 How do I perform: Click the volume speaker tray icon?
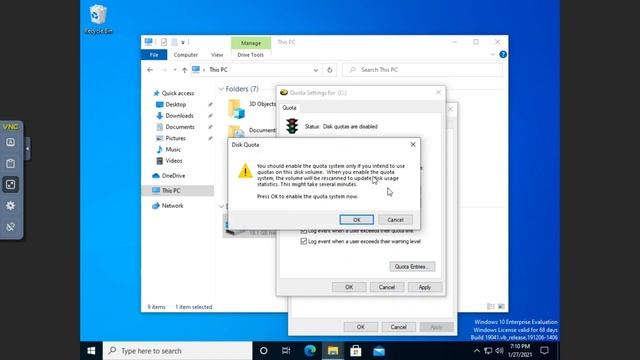499,351
